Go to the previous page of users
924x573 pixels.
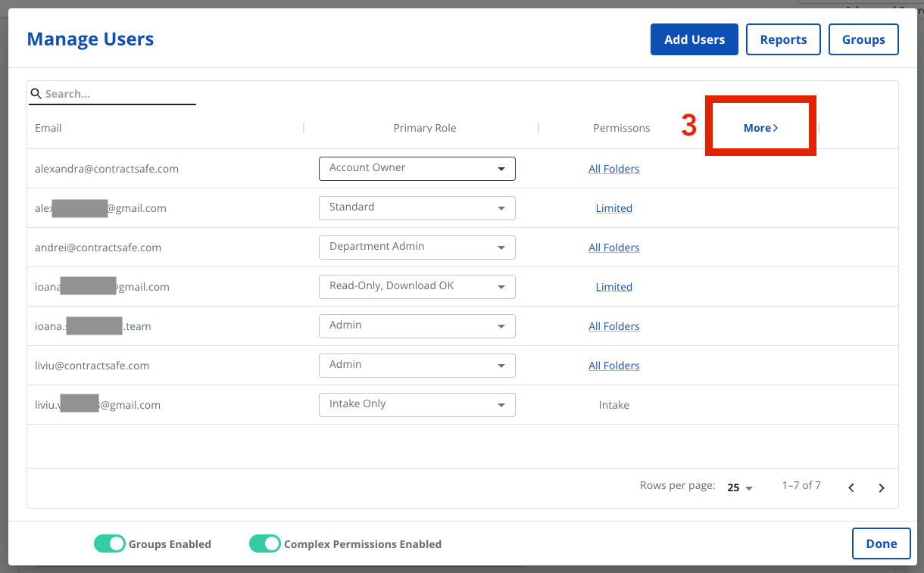(x=851, y=487)
